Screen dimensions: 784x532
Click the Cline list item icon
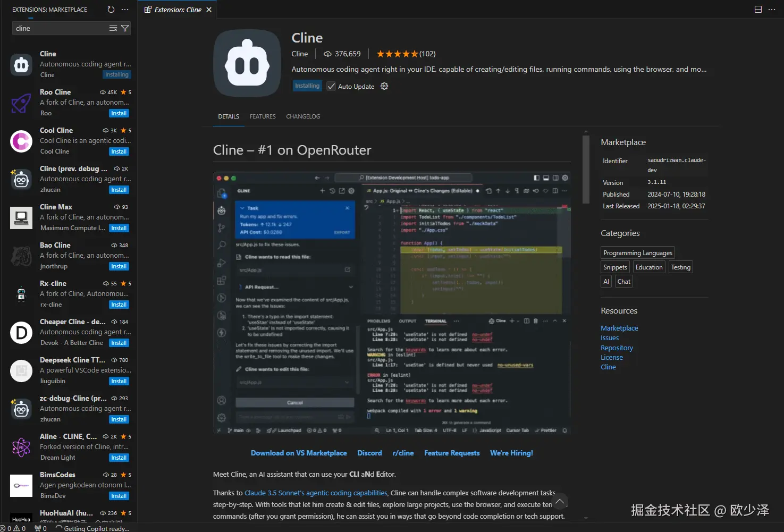21,65
